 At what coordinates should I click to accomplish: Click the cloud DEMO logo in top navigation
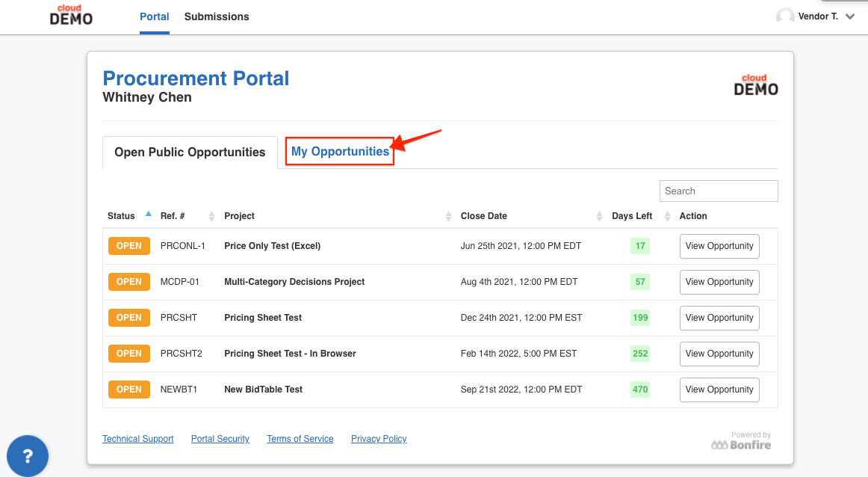71,15
